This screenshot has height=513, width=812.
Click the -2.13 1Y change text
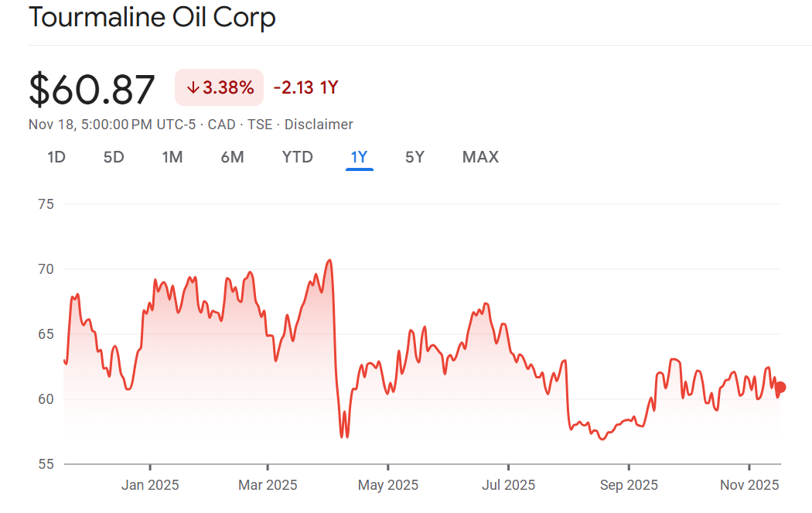(305, 87)
